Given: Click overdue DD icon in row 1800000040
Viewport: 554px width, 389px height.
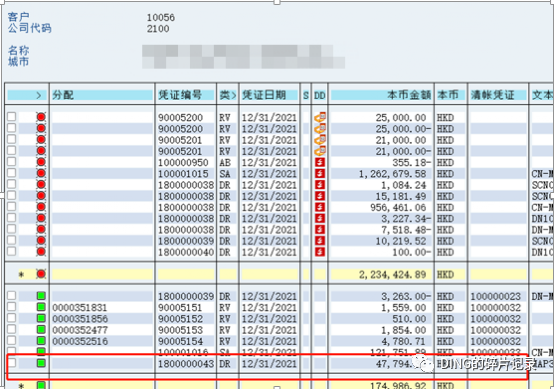Looking at the screenshot, I should click(x=320, y=252).
